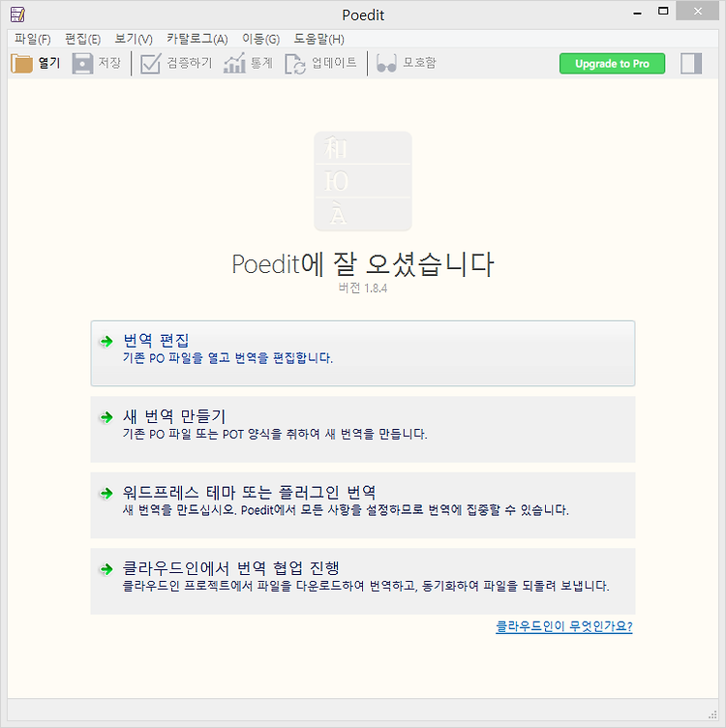Toggle the sidebar panel icon

[x=691, y=63]
